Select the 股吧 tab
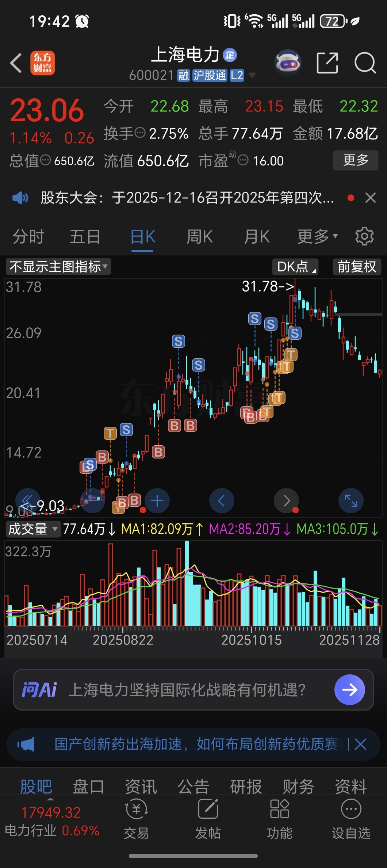This screenshot has height=868, width=387. (36, 786)
